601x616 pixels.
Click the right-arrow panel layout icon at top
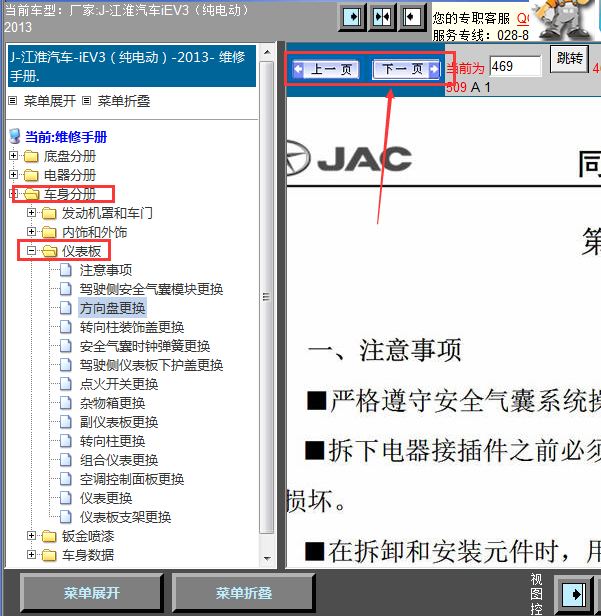(x=352, y=17)
